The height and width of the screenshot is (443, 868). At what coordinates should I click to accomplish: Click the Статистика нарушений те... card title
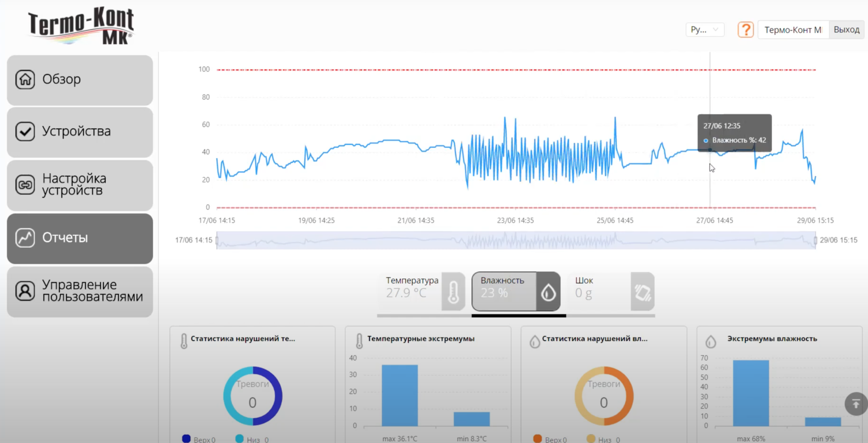243,339
